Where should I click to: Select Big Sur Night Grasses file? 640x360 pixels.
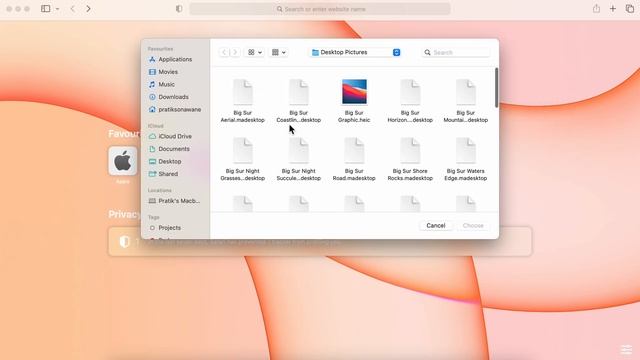(x=242, y=159)
